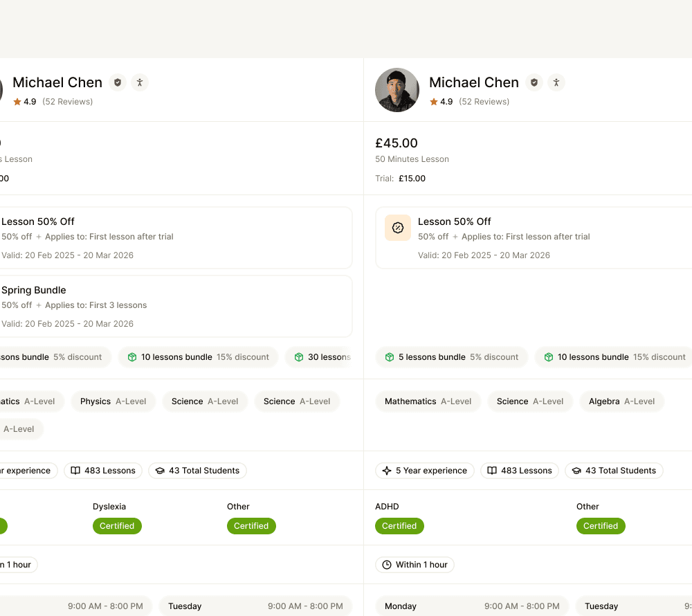Image resolution: width=692 pixels, height=616 pixels.
Task: Click the Michael Chen name in the left card
Action: pos(57,82)
